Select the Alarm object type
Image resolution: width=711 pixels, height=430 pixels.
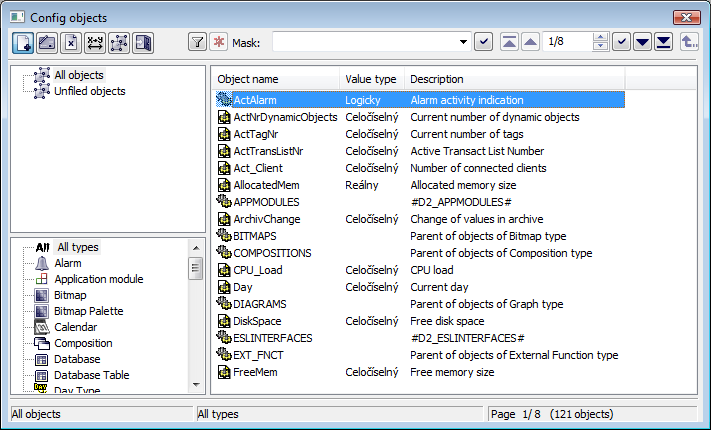click(x=68, y=263)
